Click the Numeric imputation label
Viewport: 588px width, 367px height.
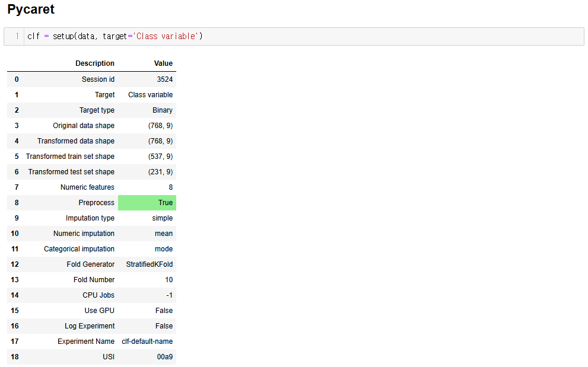[84, 233]
